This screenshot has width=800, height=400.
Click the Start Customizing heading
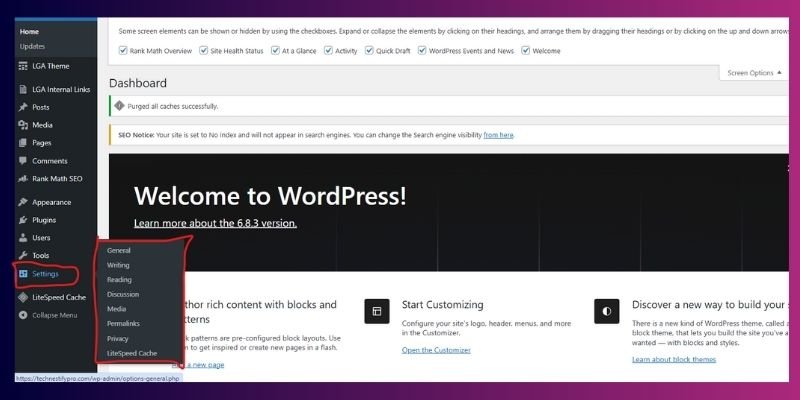tap(442, 305)
